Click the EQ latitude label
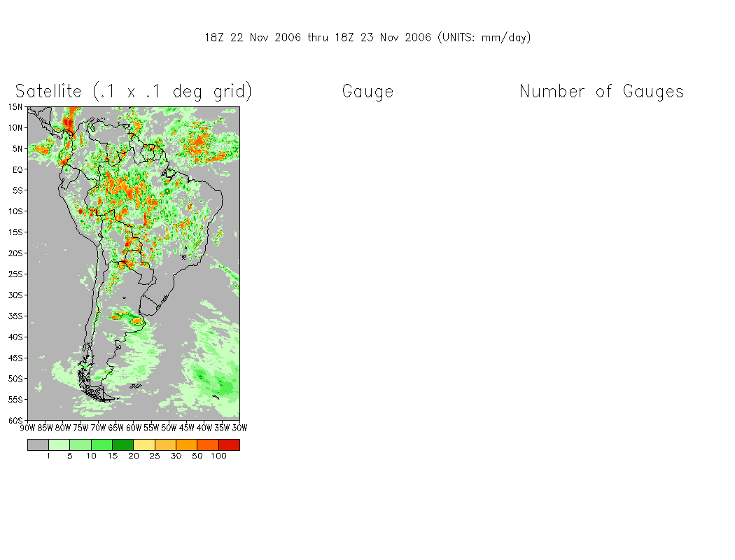Image resolution: width=735 pixels, height=560 pixels. coord(17,169)
